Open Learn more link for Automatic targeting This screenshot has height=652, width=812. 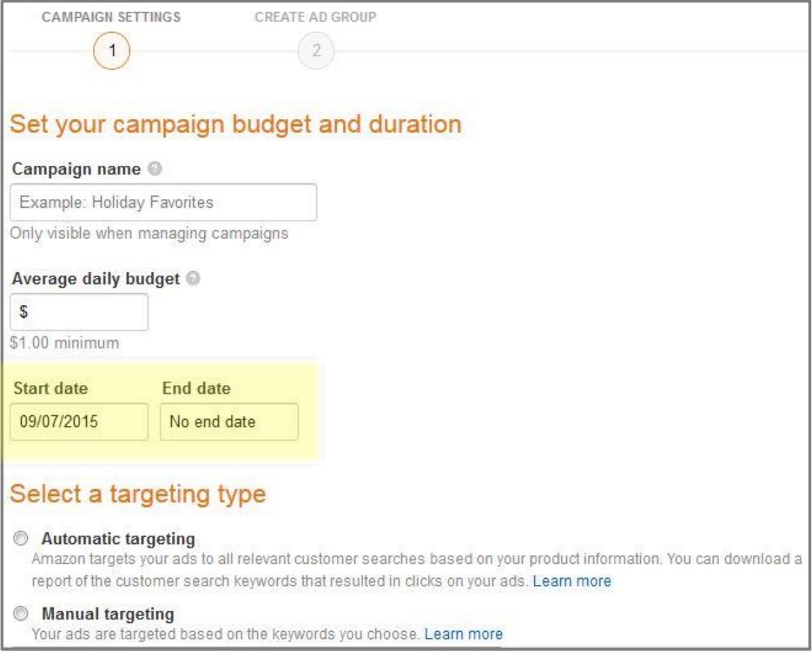(x=572, y=581)
